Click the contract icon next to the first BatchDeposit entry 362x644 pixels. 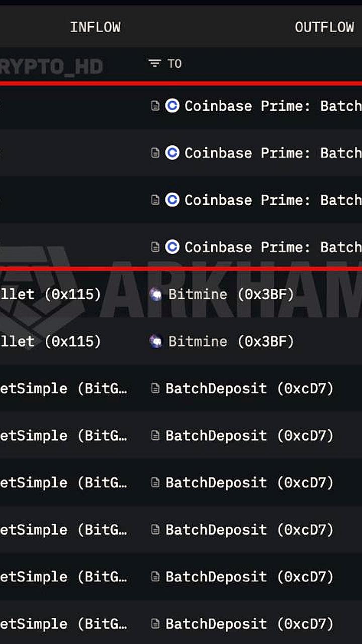(x=154, y=388)
